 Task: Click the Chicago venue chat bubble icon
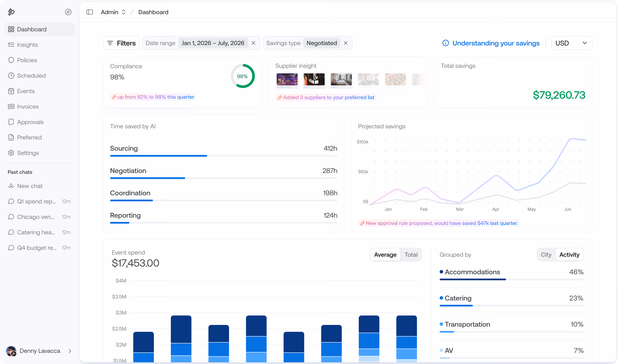pos(11,217)
